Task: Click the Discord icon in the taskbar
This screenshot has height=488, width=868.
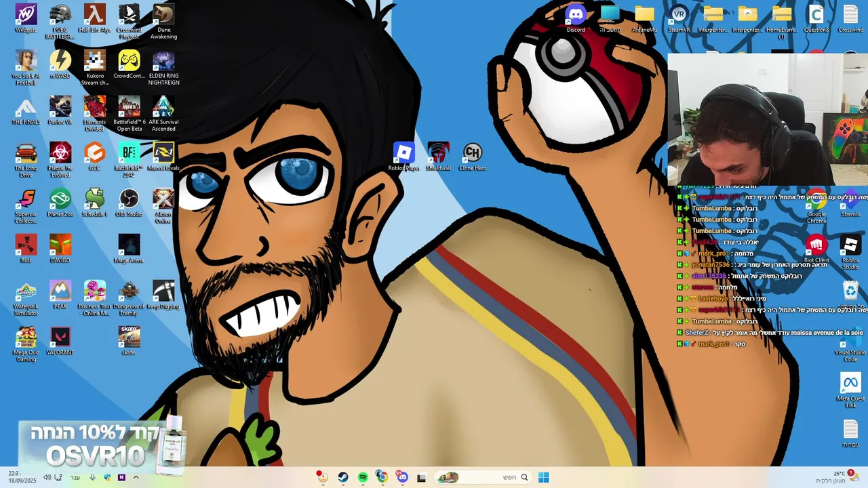Action: 402,477
